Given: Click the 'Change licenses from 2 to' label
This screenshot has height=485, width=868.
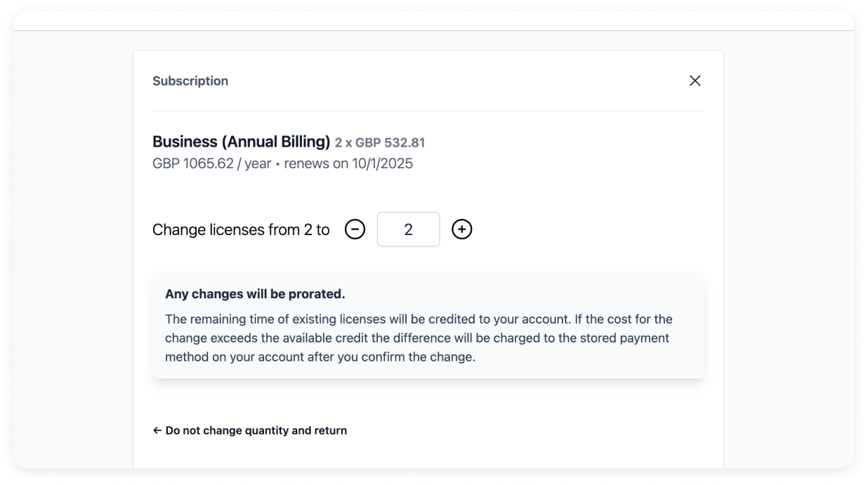Looking at the screenshot, I should [x=241, y=230].
